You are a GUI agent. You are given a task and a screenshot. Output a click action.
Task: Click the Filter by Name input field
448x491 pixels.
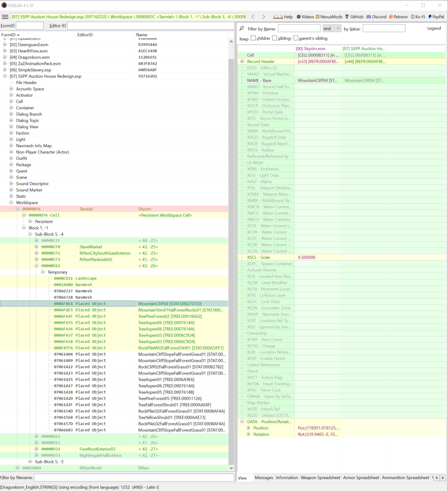[299, 29]
